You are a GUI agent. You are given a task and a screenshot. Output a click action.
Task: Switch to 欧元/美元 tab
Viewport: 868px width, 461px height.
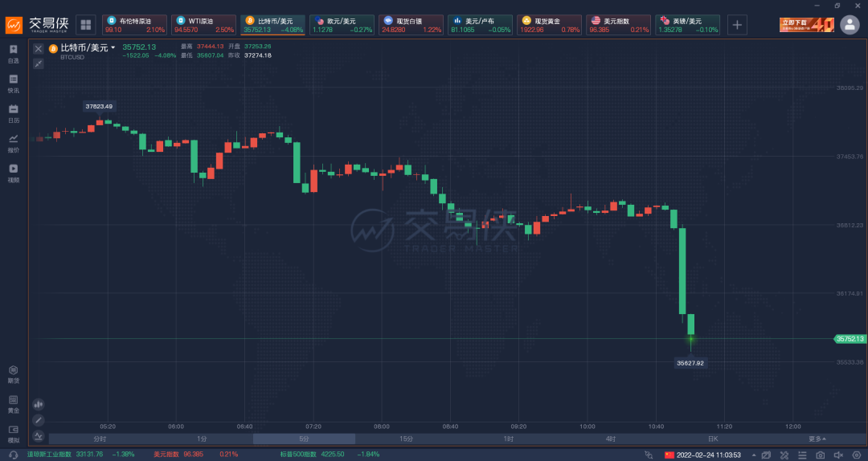click(x=342, y=25)
